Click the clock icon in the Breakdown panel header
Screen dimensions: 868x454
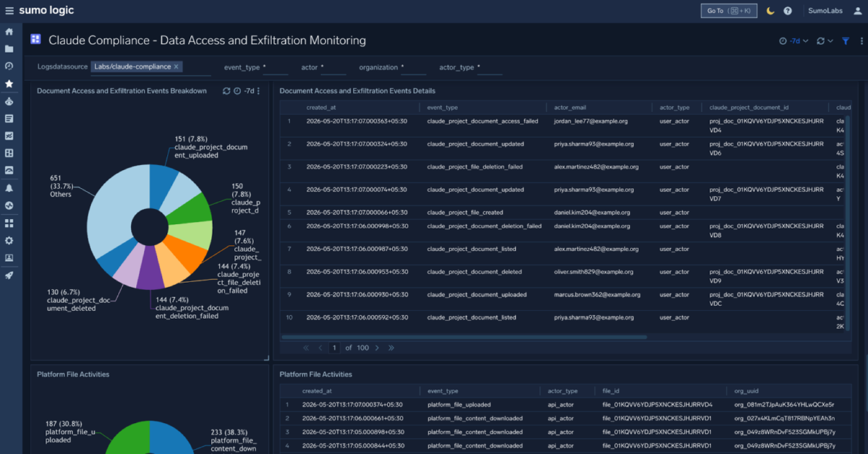(237, 91)
